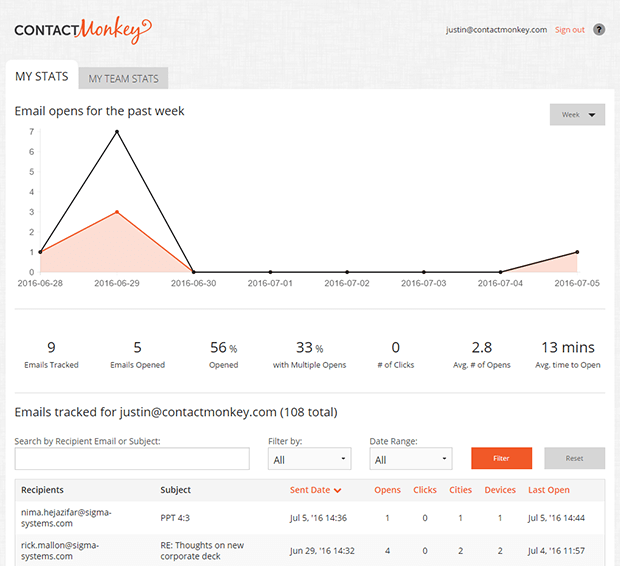Screen dimensions: 620x566
Task: Click the 2.8 Avg. # of Opens stat
Action: pyautogui.click(x=482, y=355)
